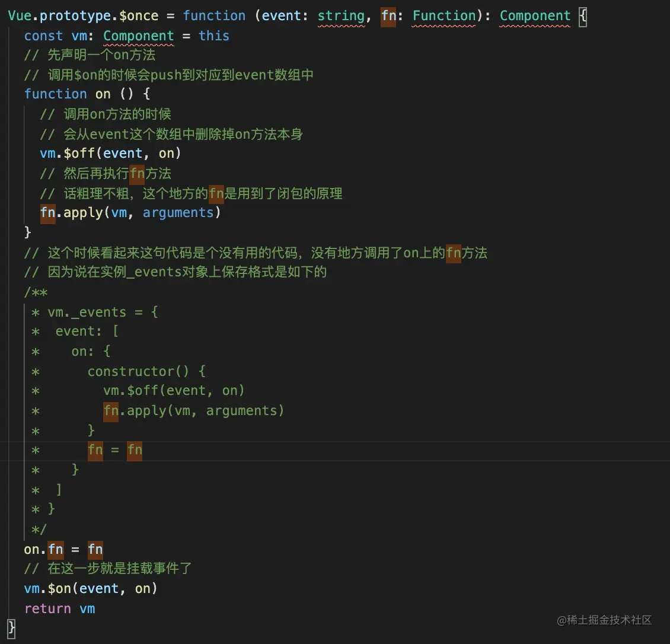Image resolution: width=670 pixels, height=644 pixels.
Task: Click commented 'vm.$off(event, on)' in constructor
Action: (174, 391)
